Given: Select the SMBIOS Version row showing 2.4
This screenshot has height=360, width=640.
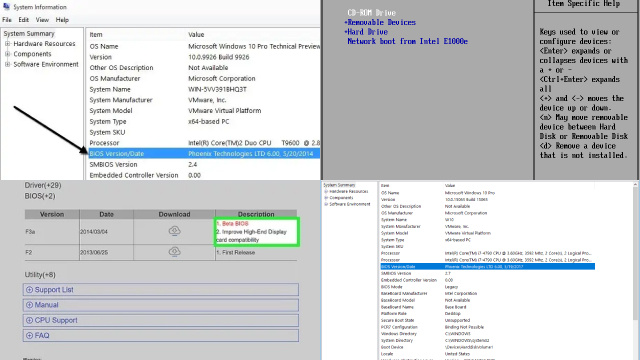Looking at the screenshot, I should pos(204,164).
